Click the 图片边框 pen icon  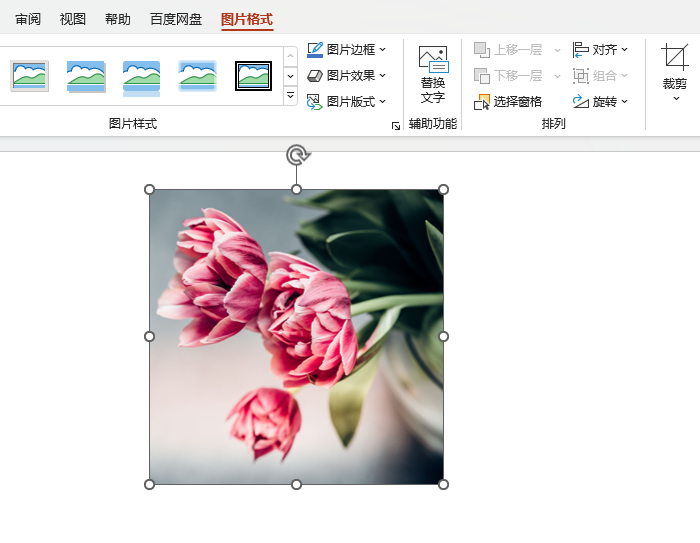315,50
